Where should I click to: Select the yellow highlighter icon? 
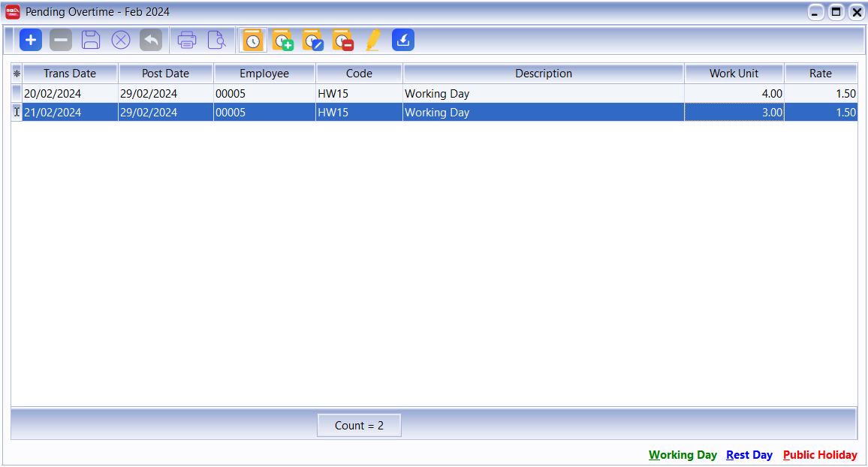click(x=372, y=41)
